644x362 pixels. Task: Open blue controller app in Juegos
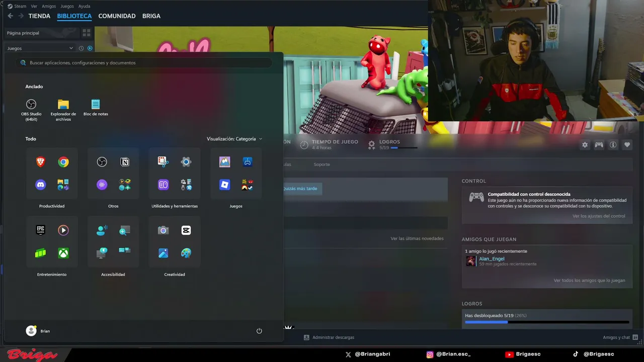pyautogui.click(x=248, y=162)
